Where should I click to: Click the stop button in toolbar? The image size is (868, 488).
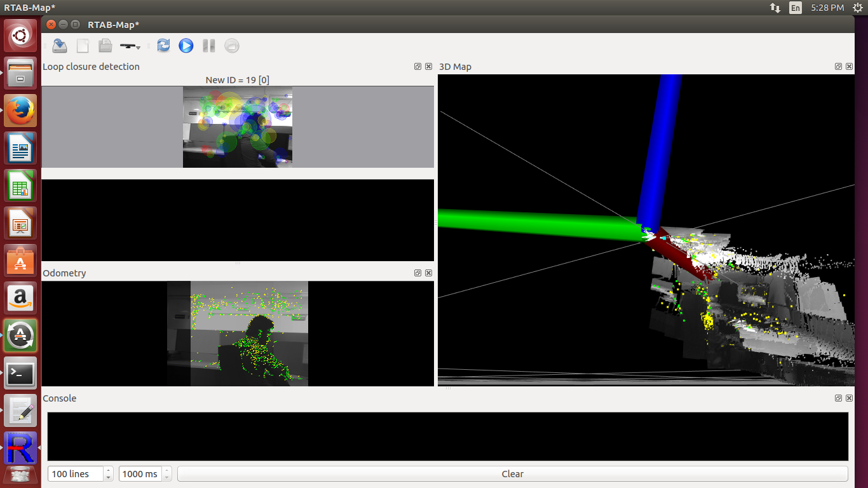click(232, 46)
